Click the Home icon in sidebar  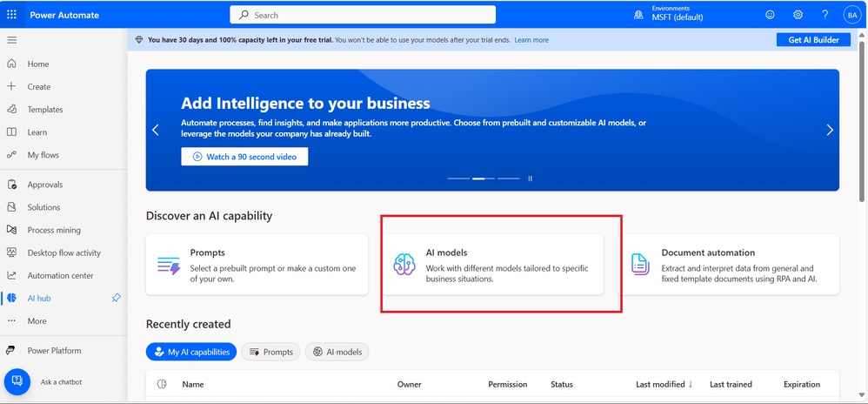coord(11,64)
